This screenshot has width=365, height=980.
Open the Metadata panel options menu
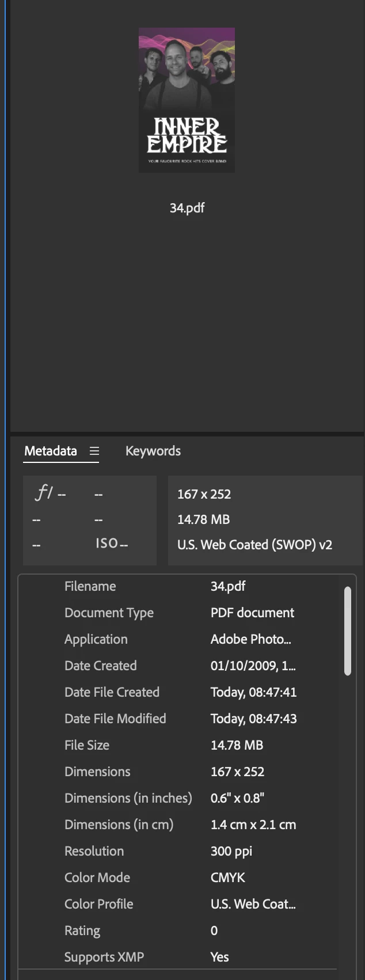click(x=94, y=451)
